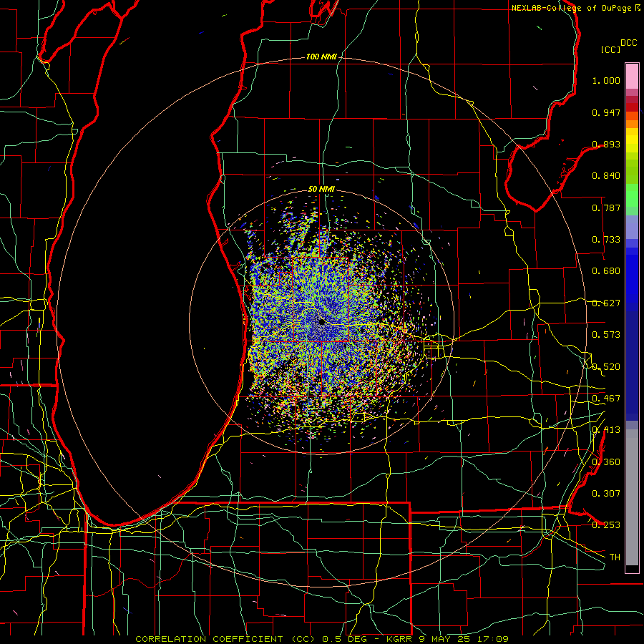Viewport: 644px width, 644px height.
Task: Select the 0.787 scale value
Action: click(606, 208)
